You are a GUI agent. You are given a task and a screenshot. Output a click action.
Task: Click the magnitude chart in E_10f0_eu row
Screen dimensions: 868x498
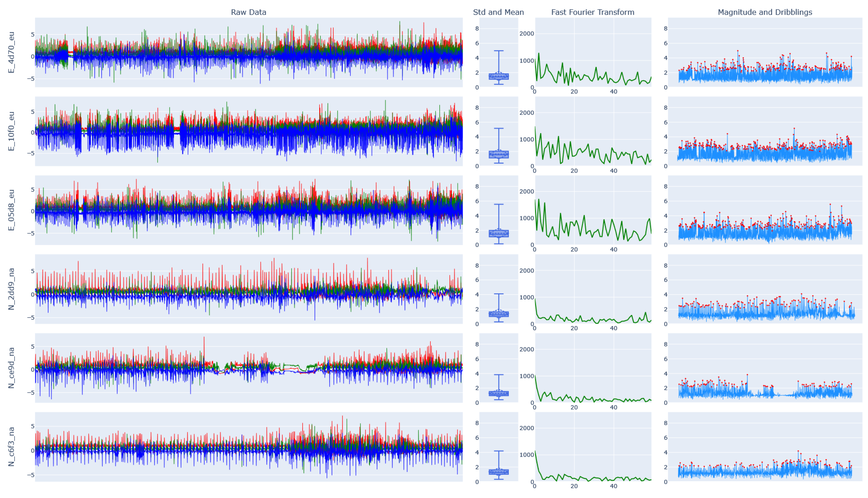pos(765,131)
